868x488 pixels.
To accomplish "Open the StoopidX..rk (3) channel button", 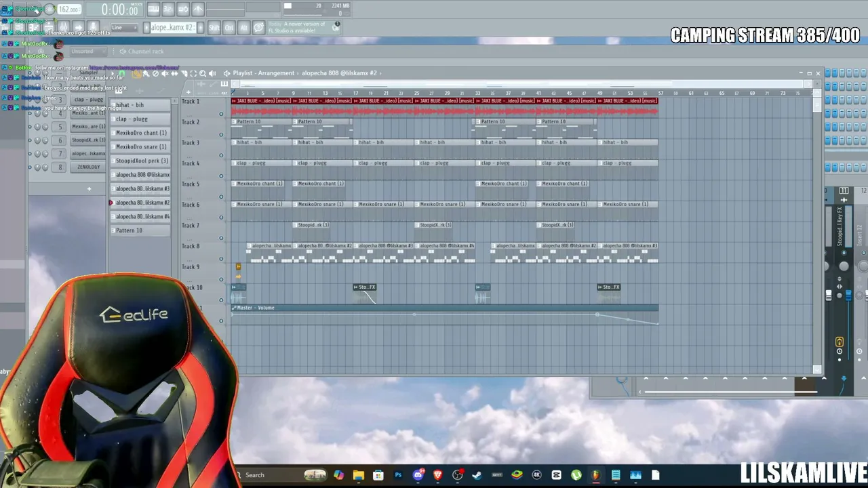I will tap(88, 140).
